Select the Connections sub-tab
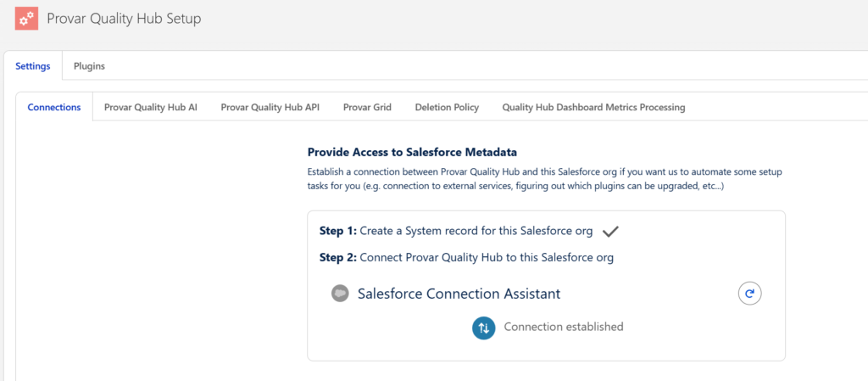Viewport: 868px width, 381px height. coord(54,108)
